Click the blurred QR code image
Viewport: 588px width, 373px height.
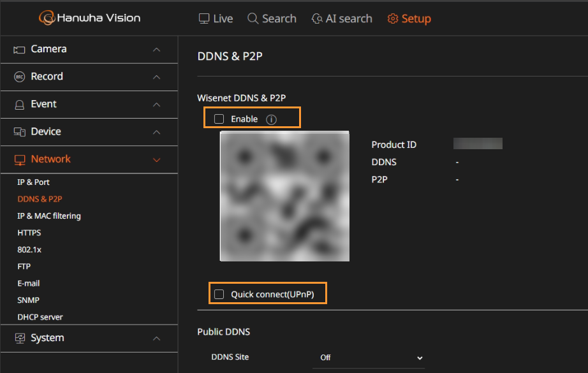[x=284, y=196]
